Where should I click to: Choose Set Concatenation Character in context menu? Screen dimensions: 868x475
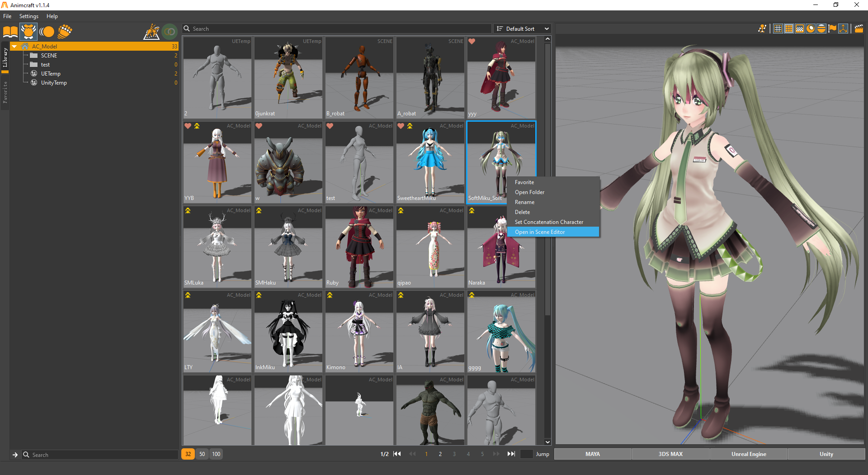553,222
